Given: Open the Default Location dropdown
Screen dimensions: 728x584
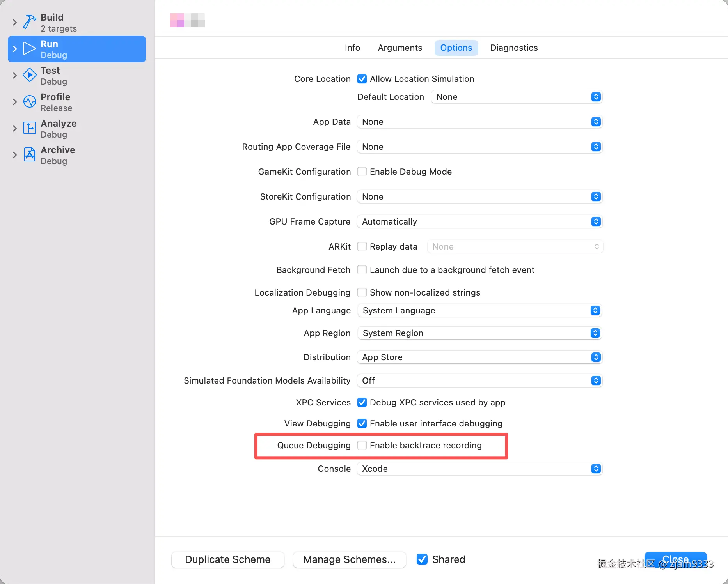Looking at the screenshot, I should pyautogui.click(x=517, y=97).
